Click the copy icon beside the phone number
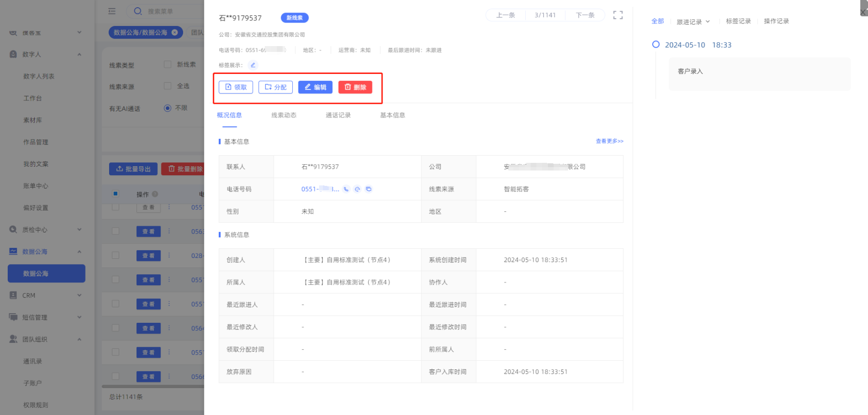The image size is (868, 415). point(369,189)
